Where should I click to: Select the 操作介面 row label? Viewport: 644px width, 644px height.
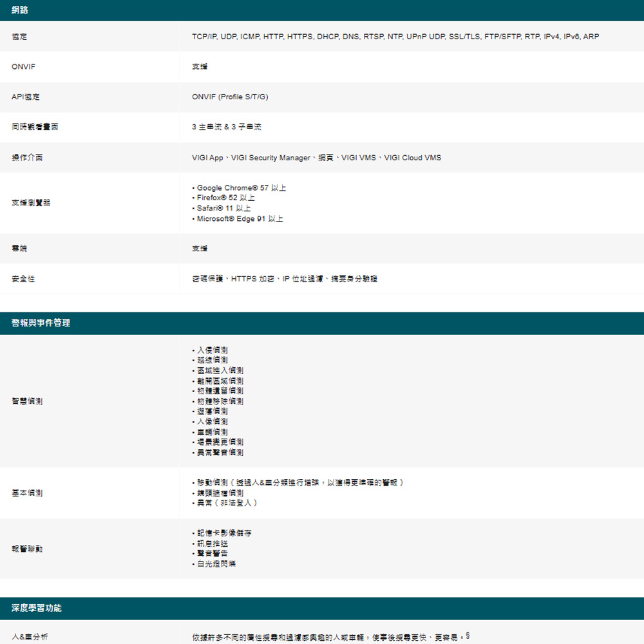pyautogui.click(x=27, y=158)
